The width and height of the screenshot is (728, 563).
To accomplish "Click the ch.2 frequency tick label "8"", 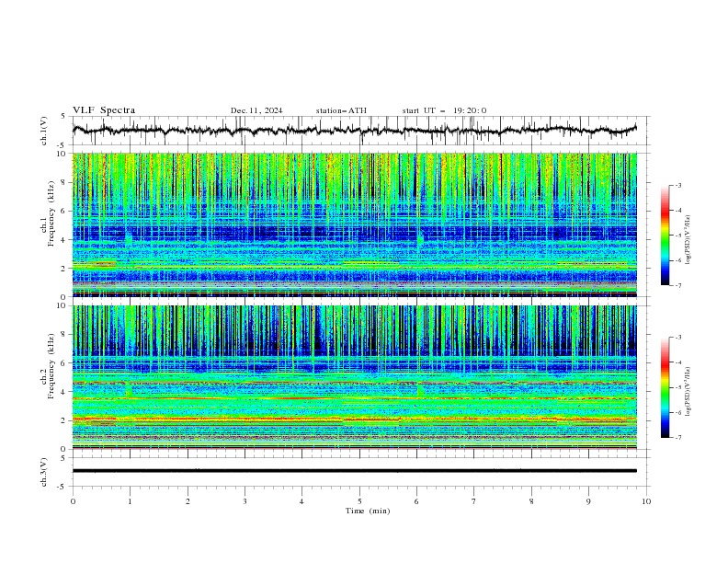I will click(65, 335).
